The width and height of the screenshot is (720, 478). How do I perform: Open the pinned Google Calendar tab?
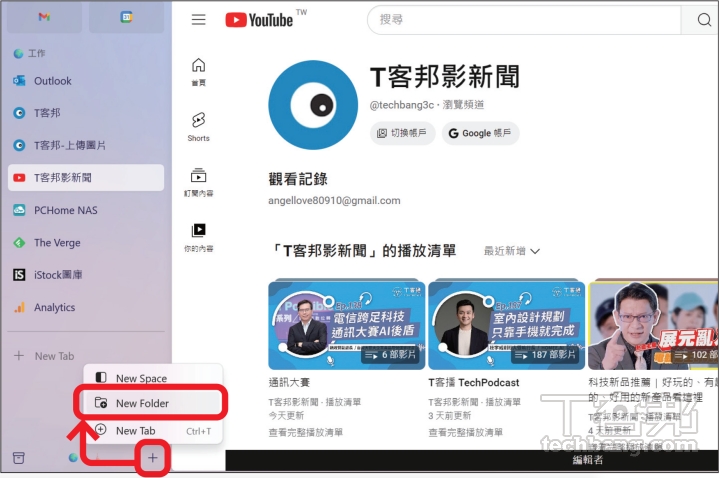126,17
